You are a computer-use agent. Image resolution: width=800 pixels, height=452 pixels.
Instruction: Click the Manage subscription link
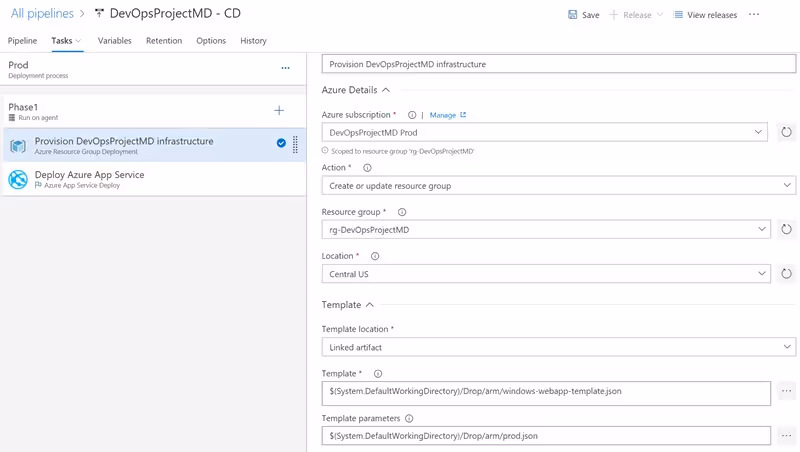(x=443, y=115)
